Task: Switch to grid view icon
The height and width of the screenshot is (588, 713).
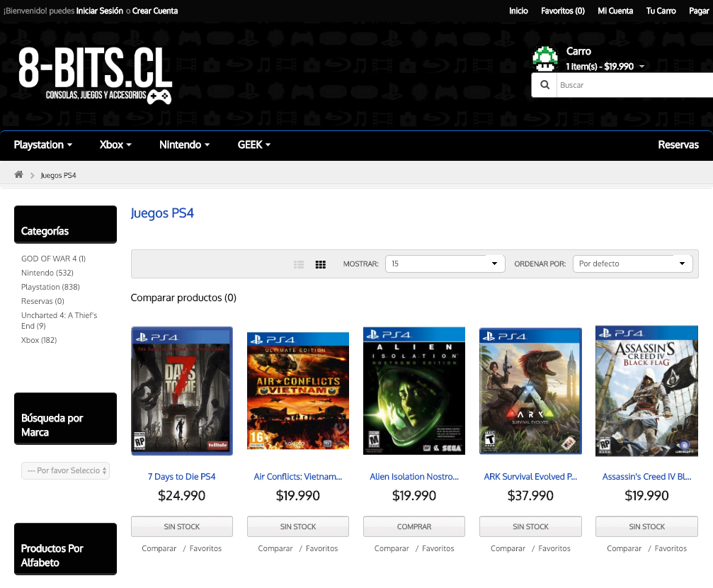Action: [321, 264]
